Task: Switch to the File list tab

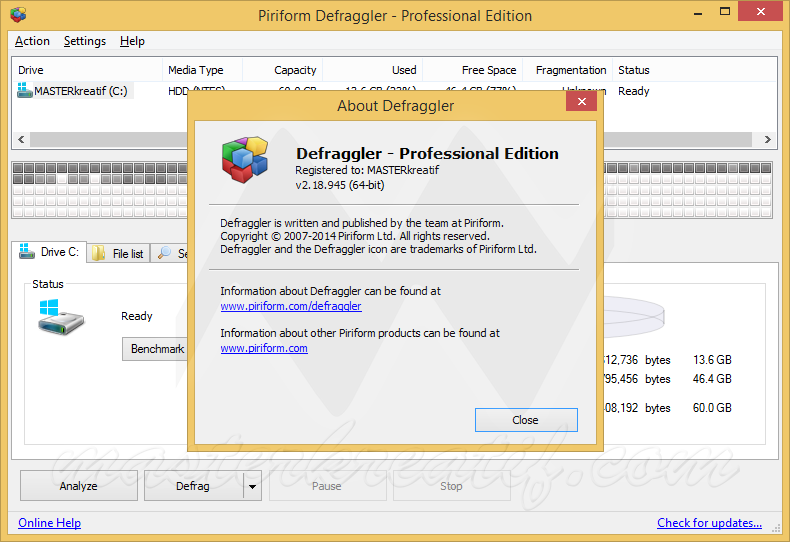Action: 118,253
